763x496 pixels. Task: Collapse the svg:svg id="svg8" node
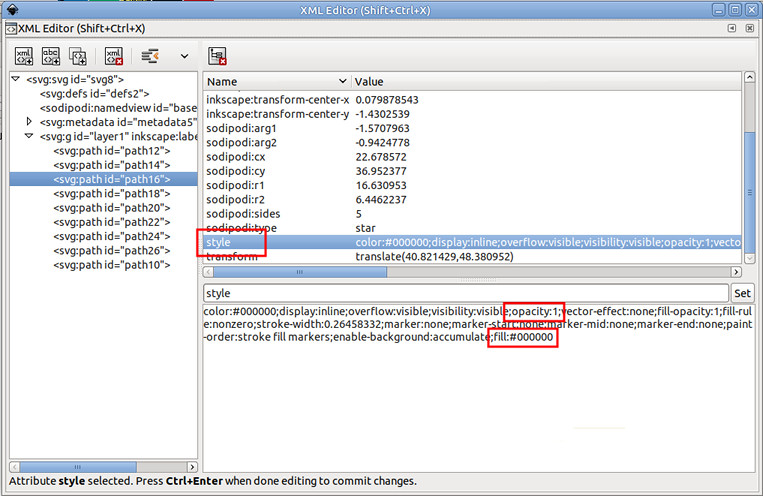click(16, 78)
